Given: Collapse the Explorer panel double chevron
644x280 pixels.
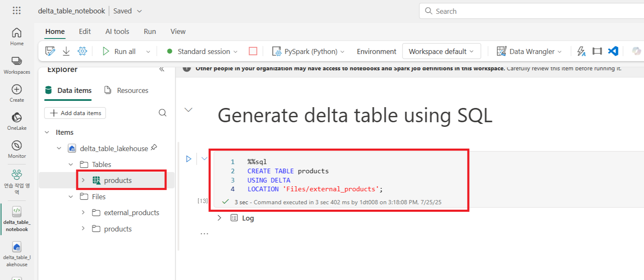Looking at the screenshot, I should 162,69.
